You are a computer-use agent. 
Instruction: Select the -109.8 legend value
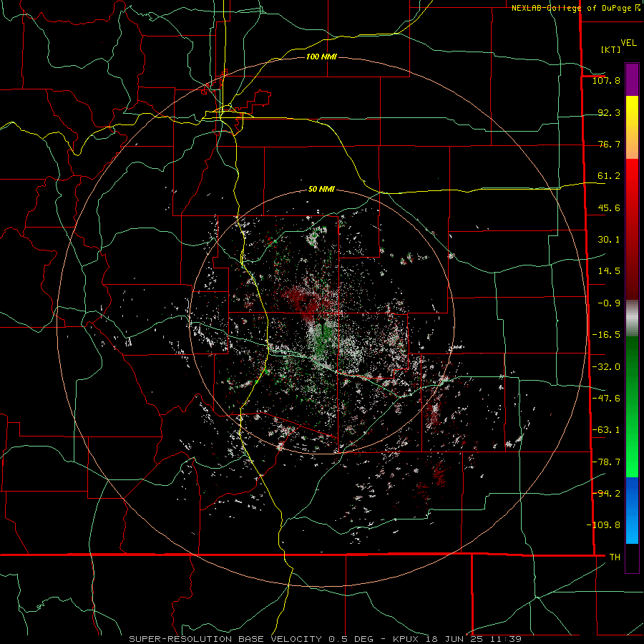point(603,525)
